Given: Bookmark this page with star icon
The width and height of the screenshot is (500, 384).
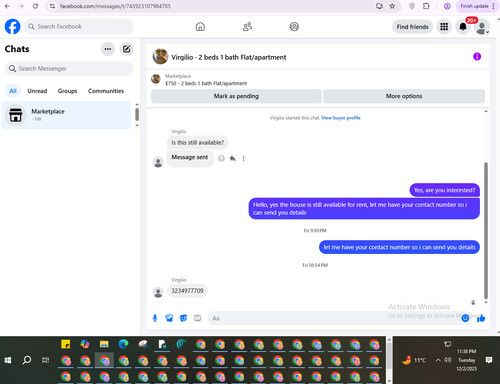Looking at the screenshot, I should point(392,6).
